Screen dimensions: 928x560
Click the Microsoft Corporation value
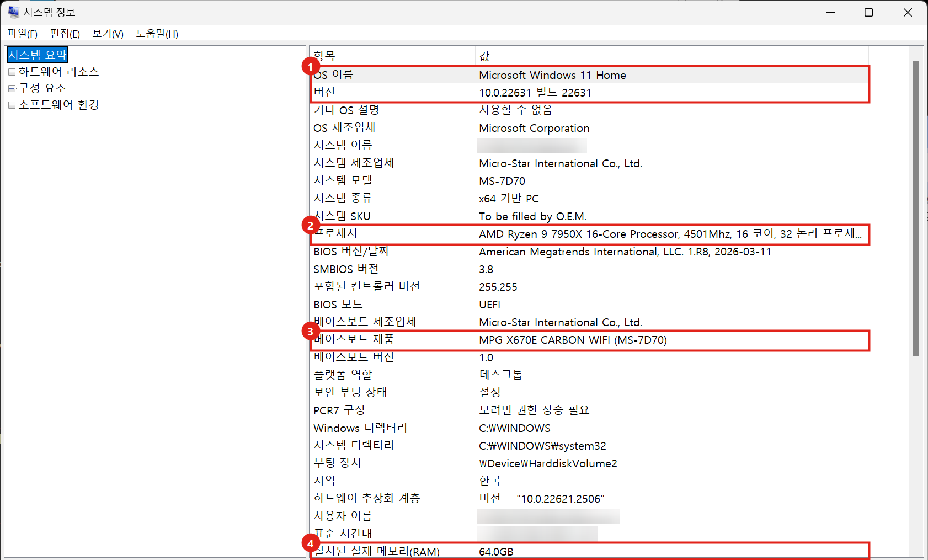coord(534,128)
